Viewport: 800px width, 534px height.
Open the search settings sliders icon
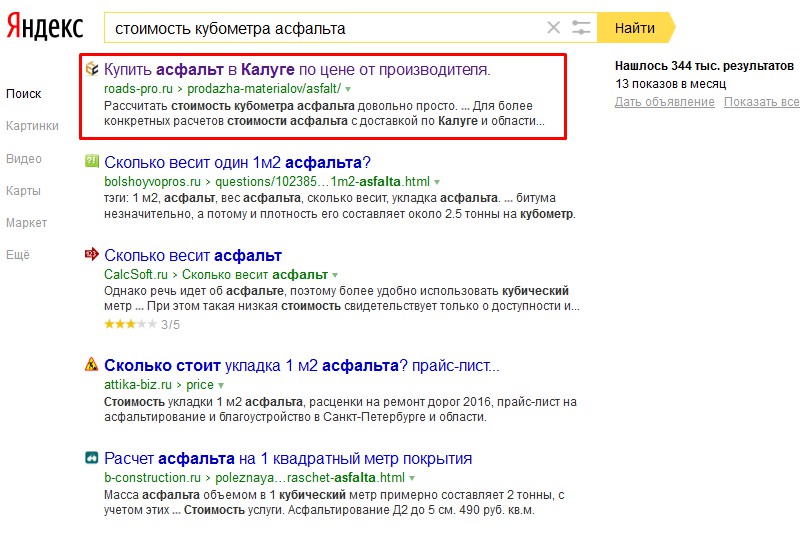[x=581, y=28]
